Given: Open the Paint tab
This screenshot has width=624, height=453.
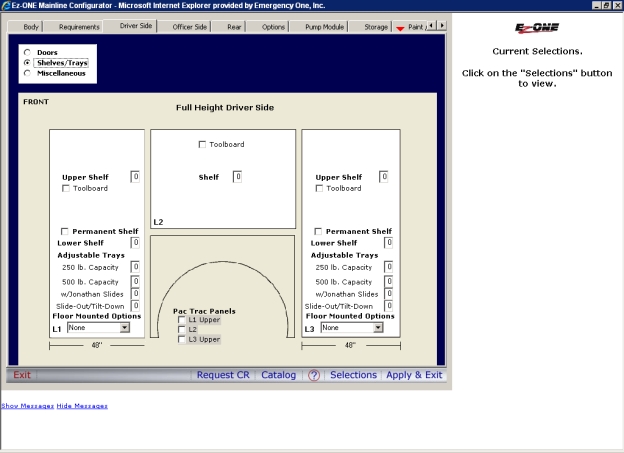Looking at the screenshot, I should 416,27.
